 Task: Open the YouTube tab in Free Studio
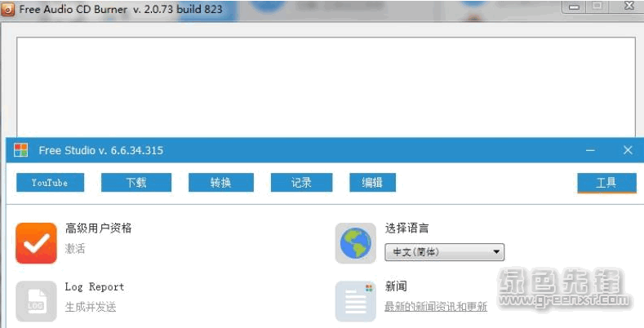click(50, 182)
